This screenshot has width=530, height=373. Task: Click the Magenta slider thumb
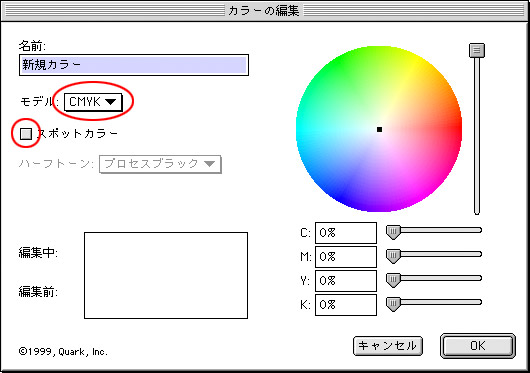tap(393, 256)
